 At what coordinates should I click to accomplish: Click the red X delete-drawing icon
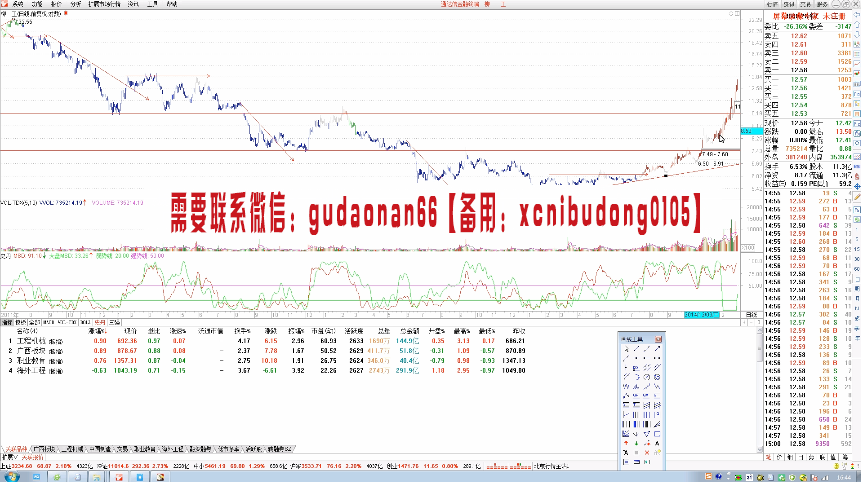[x=647, y=452]
